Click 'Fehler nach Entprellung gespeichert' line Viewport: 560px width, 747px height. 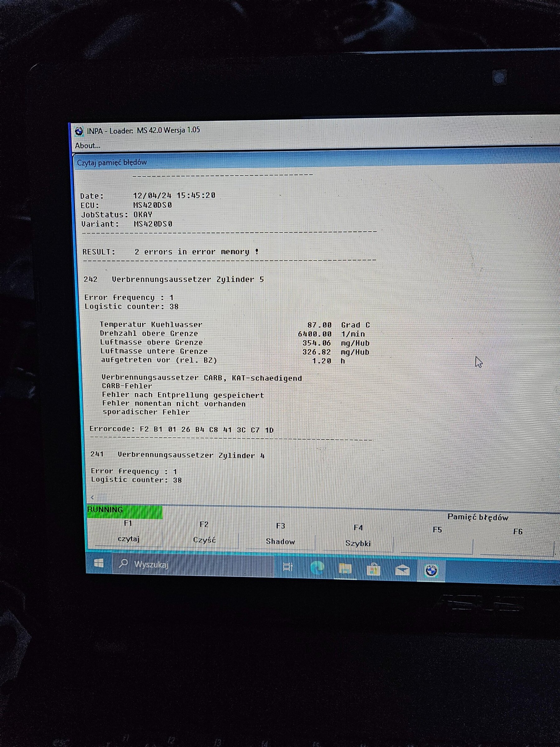[183, 395]
